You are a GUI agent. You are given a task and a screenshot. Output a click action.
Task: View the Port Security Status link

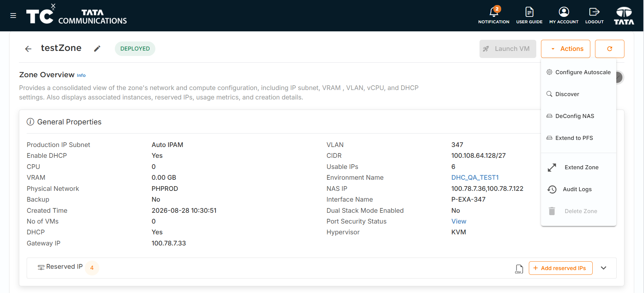pos(459,222)
